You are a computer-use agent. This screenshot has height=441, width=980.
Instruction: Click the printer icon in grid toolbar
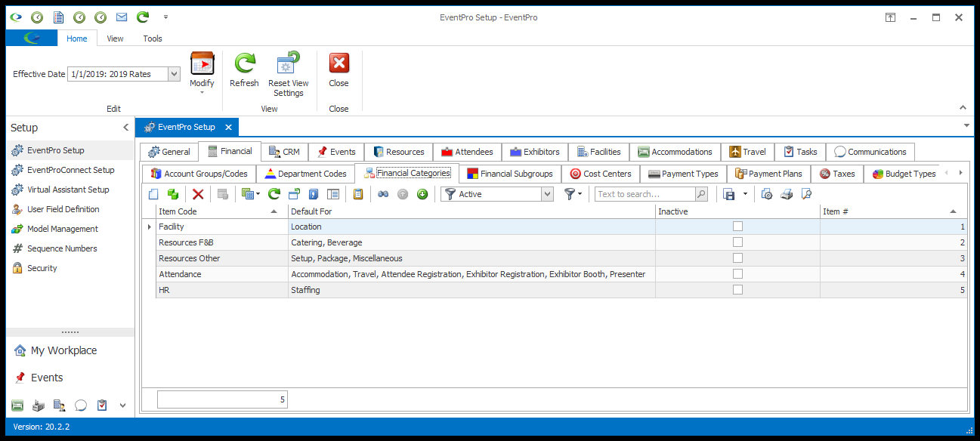tap(787, 194)
